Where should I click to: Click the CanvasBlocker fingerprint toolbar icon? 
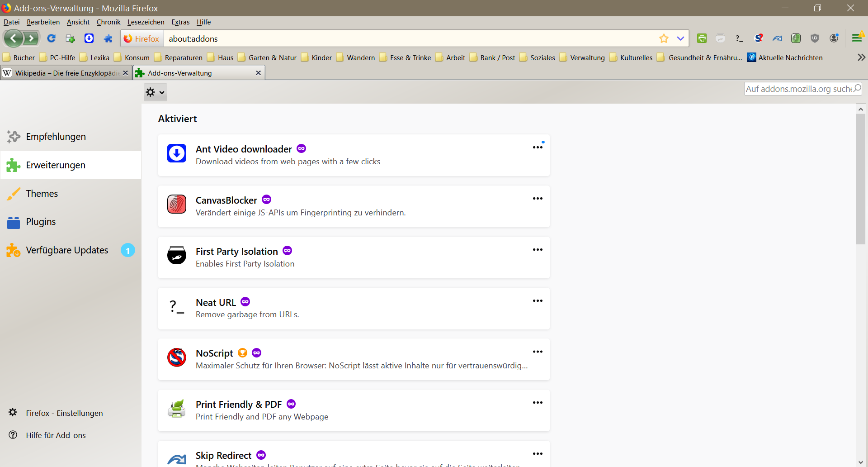pos(796,38)
